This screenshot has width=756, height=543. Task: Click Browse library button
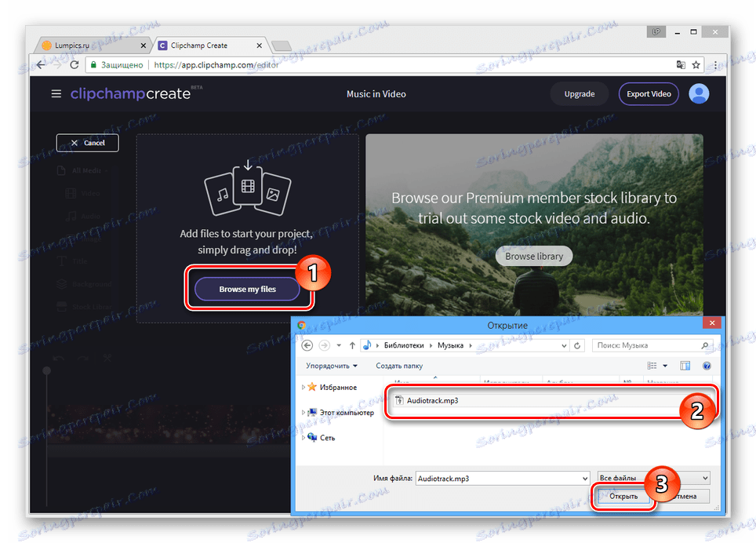[x=534, y=256]
